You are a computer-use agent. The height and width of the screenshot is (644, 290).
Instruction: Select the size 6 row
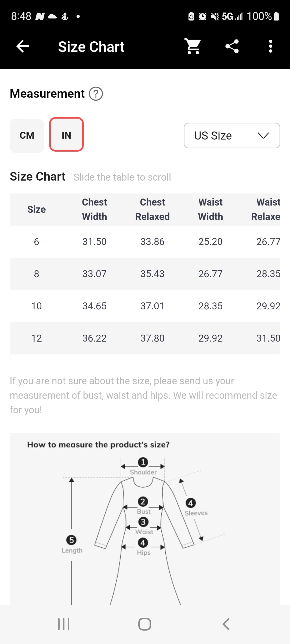pyautogui.click(x=145, y=242)
